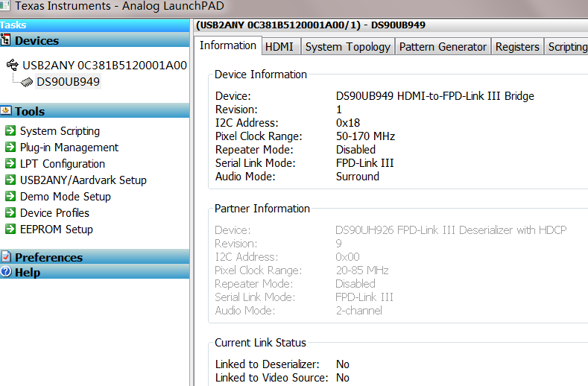Image resolution: width=588 pixels, height=386 pixels.
Task: Click the USB icon beside USB2ANY 0C381B5120001A00
Action: pyautogui.click(x=13, y=65)
